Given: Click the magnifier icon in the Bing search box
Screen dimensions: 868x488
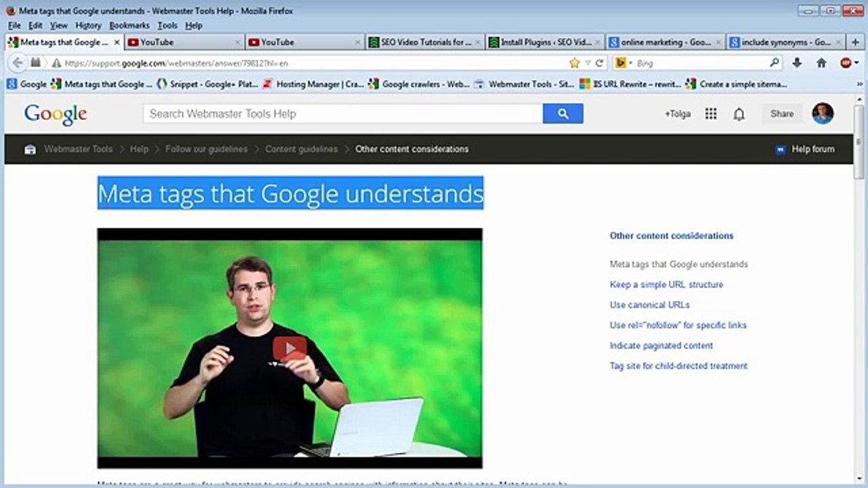Looking at the screenshot, I should (x=774, y=62).
